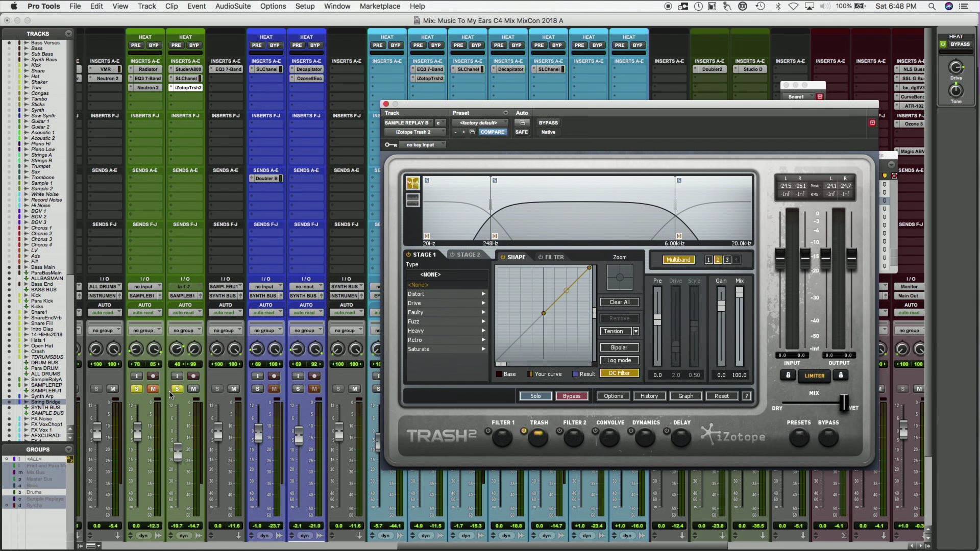
Task: Switch to the Stage 2 tab
Action: [464, 255]
